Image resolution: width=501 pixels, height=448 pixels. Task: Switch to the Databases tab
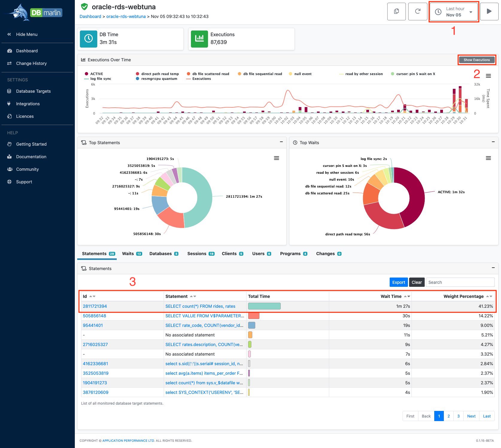point(164,254)
